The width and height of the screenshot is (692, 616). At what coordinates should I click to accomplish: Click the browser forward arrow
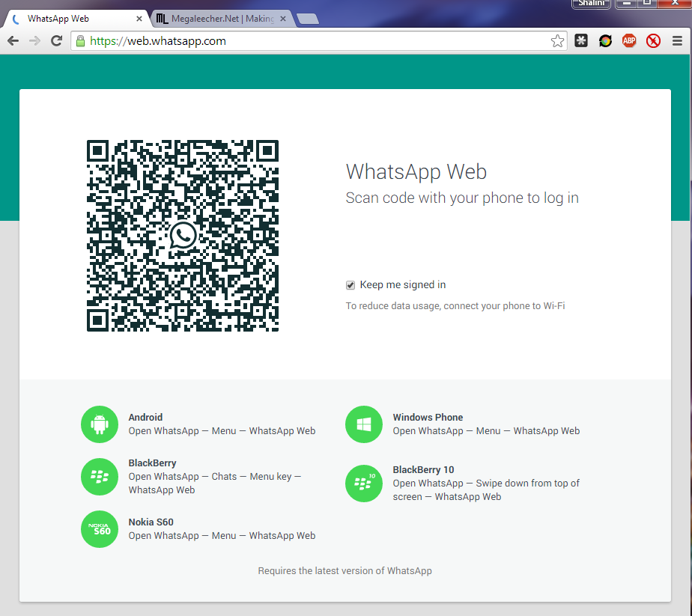[34, 41]
